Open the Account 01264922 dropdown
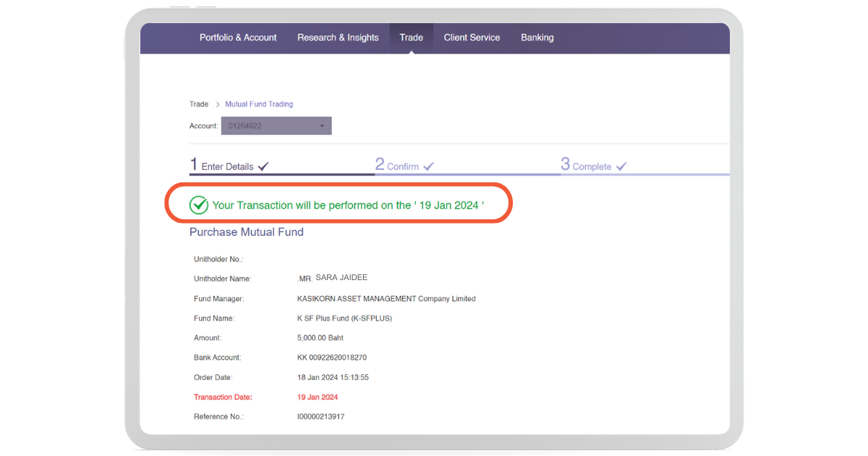This screenshot has height=456, width=868. [276, 126]
